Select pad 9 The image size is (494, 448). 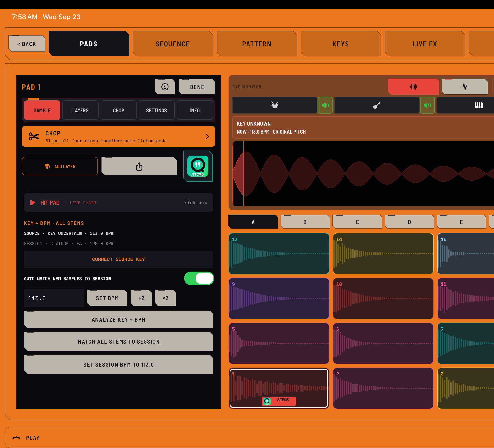coord(279,298)
